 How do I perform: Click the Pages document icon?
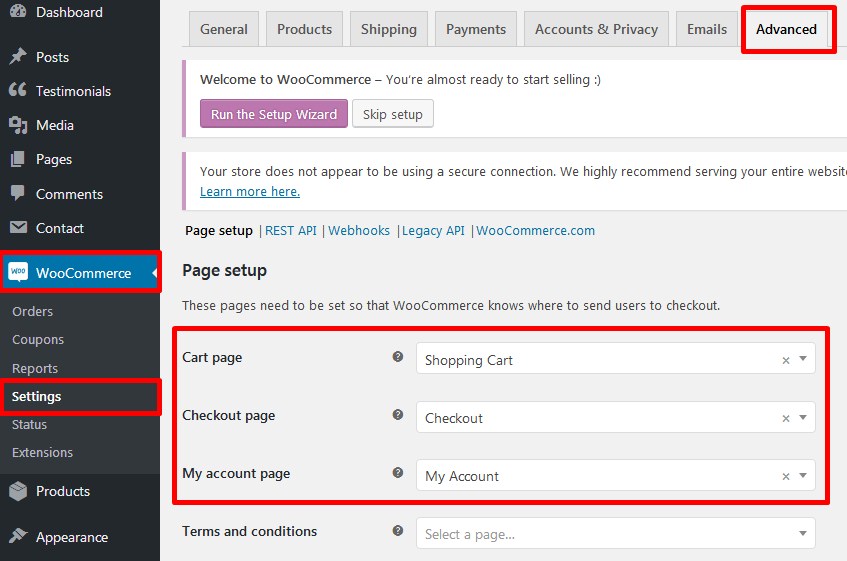pos(18,159)
